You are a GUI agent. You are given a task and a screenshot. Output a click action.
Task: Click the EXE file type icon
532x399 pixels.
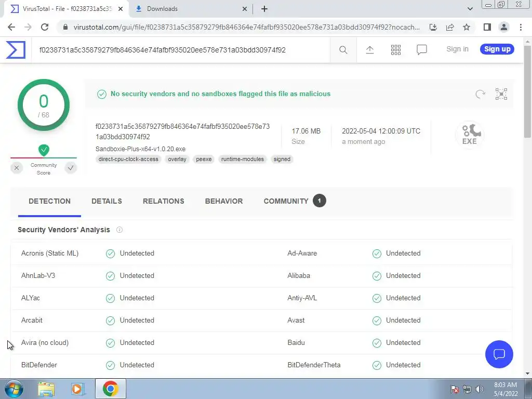click(x=470, y=135)
